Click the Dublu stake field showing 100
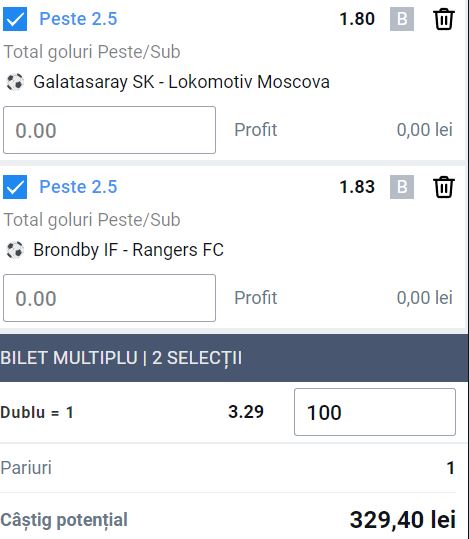The height and width of the screenshot is (539, 469). tap(375, 412)
